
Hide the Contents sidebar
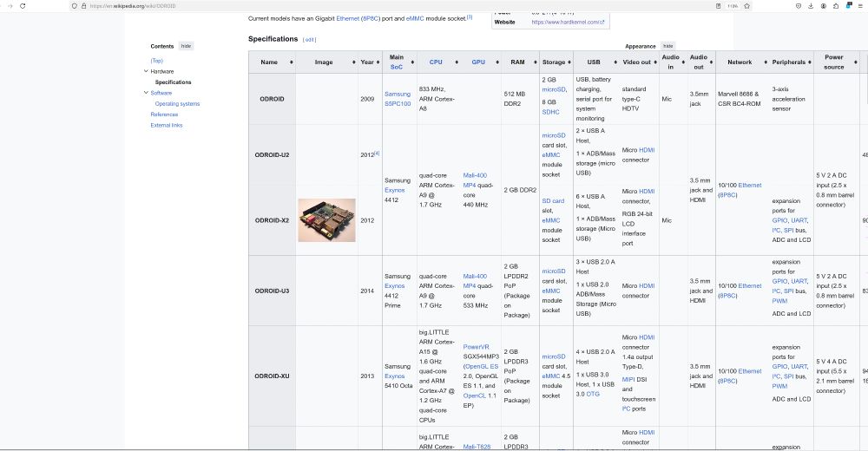coord(186,46)
